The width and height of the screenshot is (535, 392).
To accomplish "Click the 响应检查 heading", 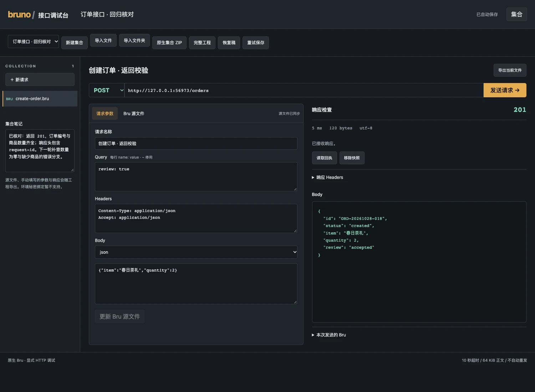I will coord(322,110).
